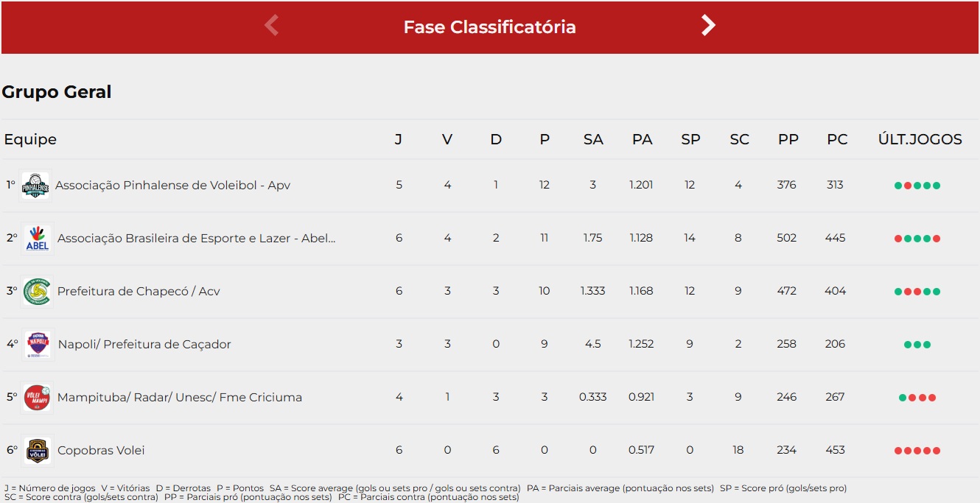Go to next phase with right arrow
The image size is (980, 503).
(x=708, y=26)
